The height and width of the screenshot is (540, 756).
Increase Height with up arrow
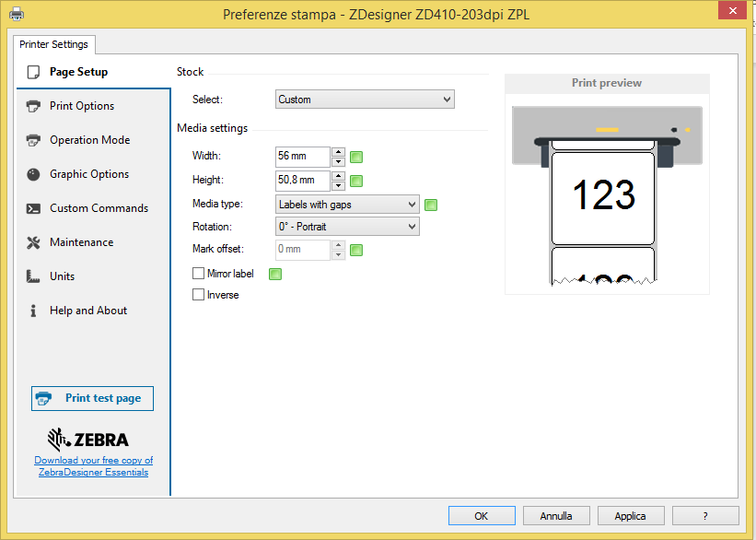click(x=339, y=176)
